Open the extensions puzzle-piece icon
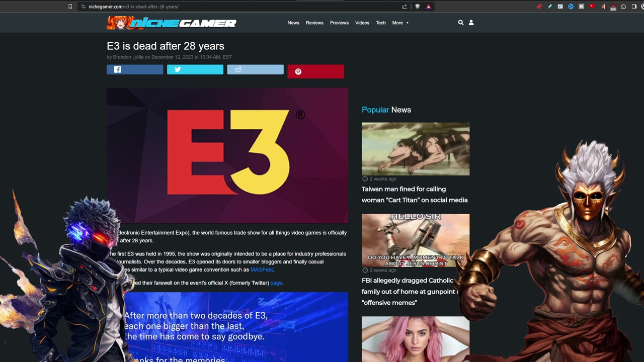This screenshot has width=644, height=362. [x=623, y=7]
